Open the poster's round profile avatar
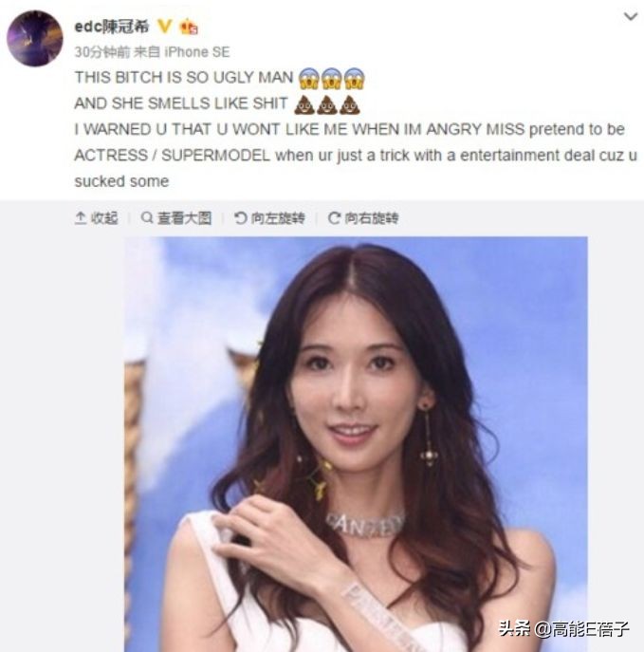 coord(34,38)
